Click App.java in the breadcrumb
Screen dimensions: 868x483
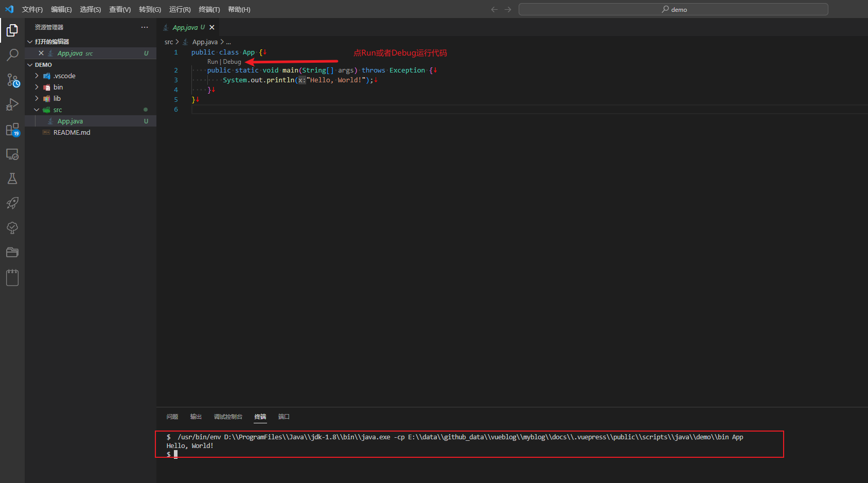coord(205,42)
